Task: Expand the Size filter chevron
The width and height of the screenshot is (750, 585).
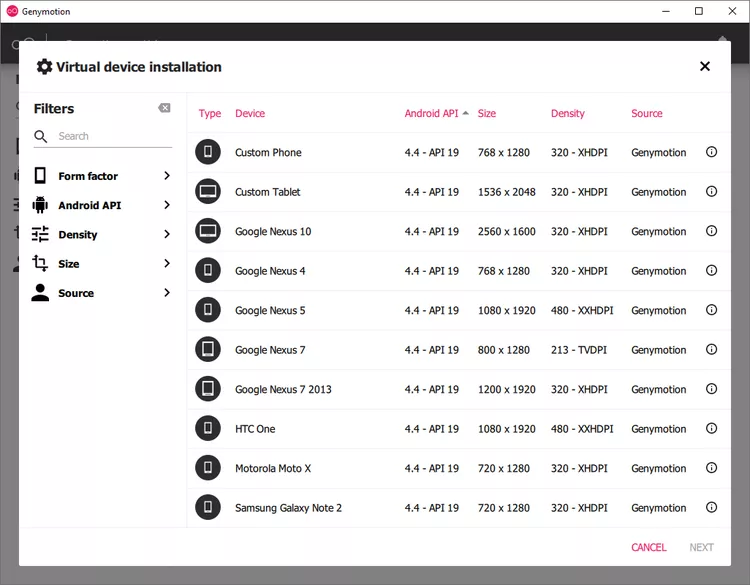Action: click(x=166, y=263)
